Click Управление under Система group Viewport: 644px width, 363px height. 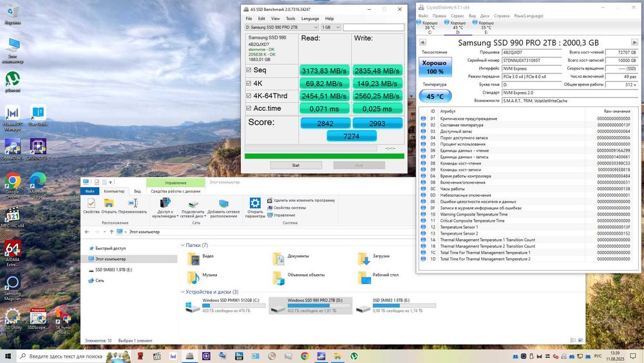coord(281,215)
